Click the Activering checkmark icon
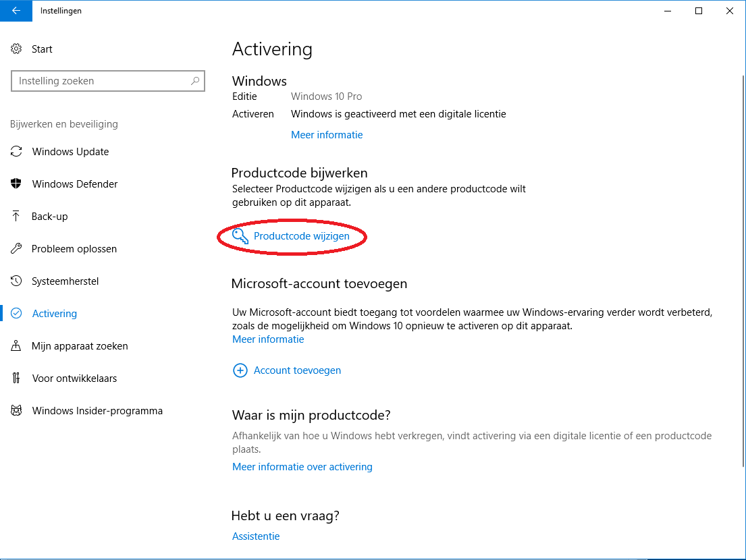 (16, 313)
